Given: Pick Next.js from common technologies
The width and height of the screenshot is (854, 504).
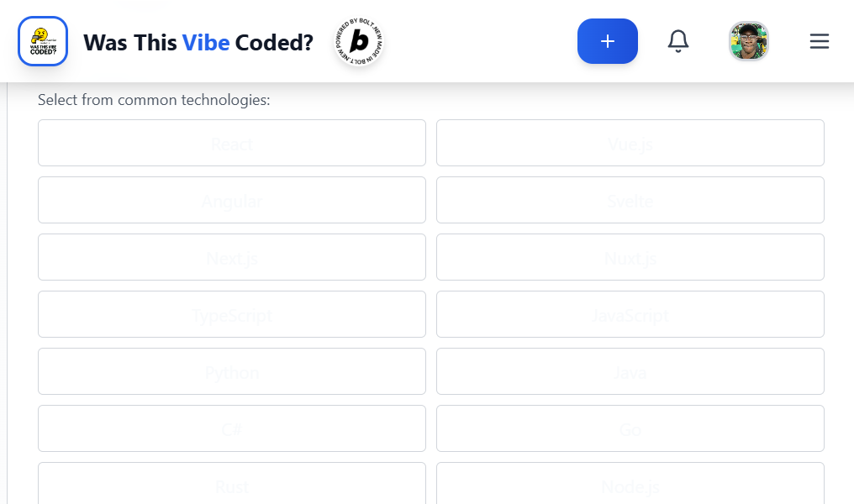Looking at the screenshot, I should pyautogui.click(x=231, y=257).
